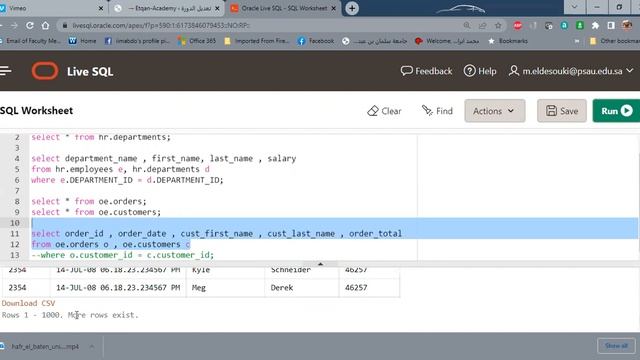Click line 9 select from oe.customers

(96, 212)
